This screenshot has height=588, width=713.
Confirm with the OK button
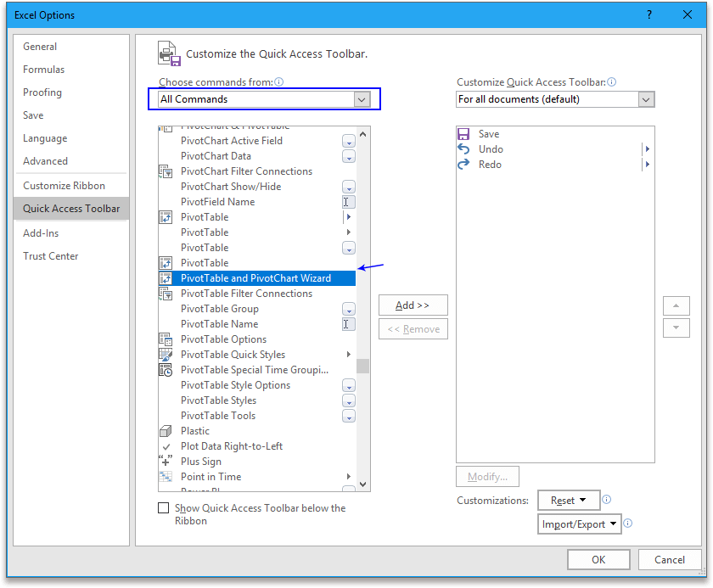[x=598, y=559]
